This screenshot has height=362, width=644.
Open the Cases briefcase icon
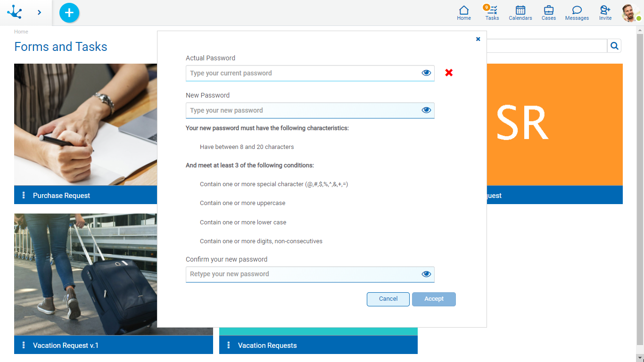point(548,13)
